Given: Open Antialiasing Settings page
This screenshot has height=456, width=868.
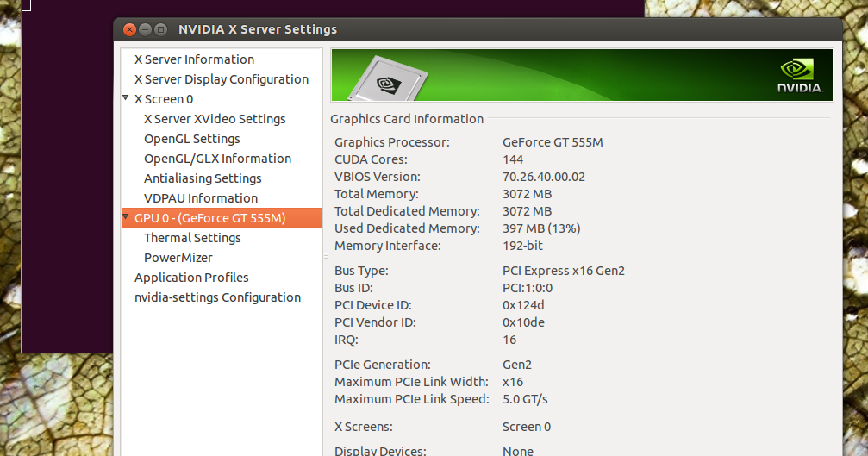Looking at the screenshot, I should (203, 178).
